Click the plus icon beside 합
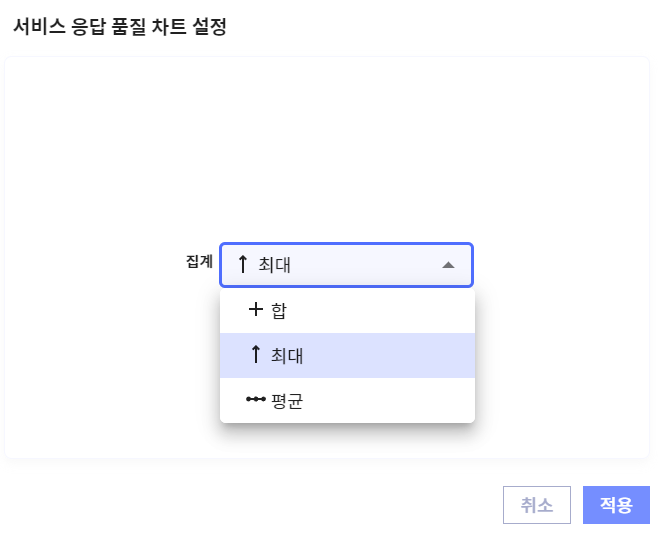The image size is (658, 539). [x=256, y=311]
